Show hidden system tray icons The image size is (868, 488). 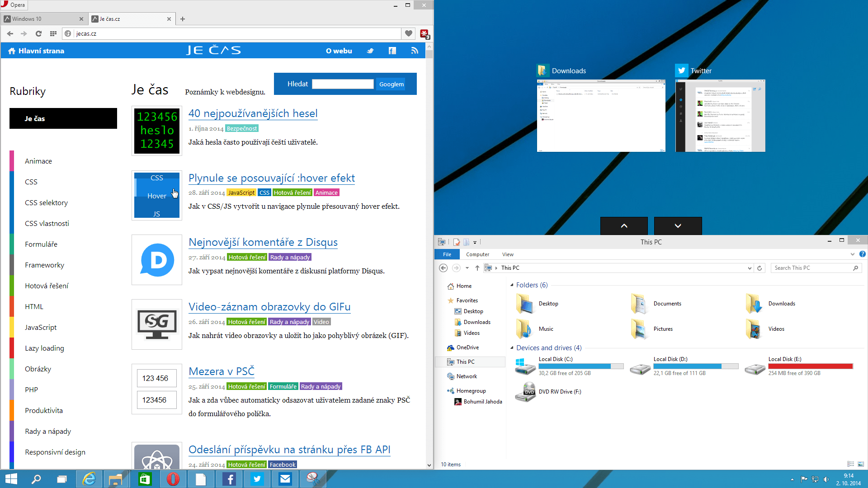coord(792,479)
